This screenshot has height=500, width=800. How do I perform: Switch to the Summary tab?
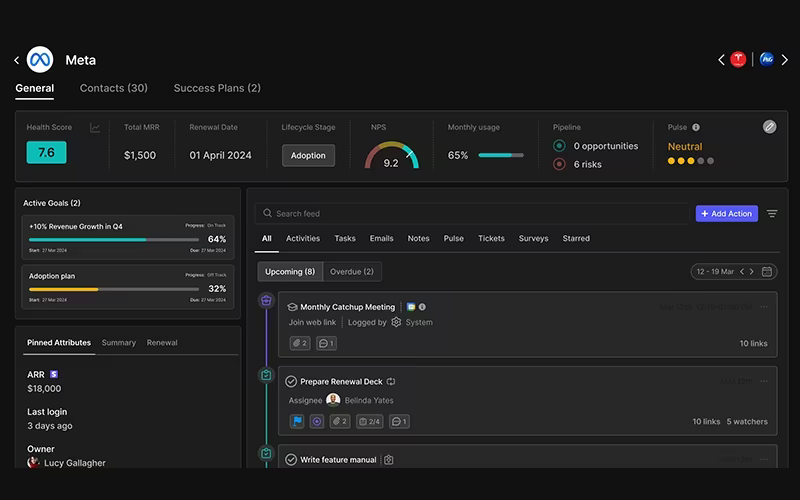click(119, 343)
